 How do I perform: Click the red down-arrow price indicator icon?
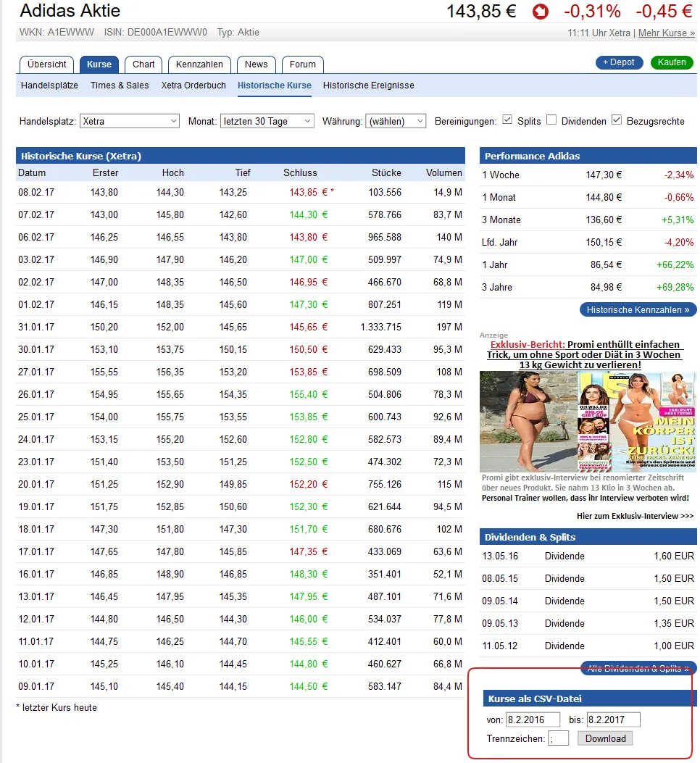tap(540, 11)
